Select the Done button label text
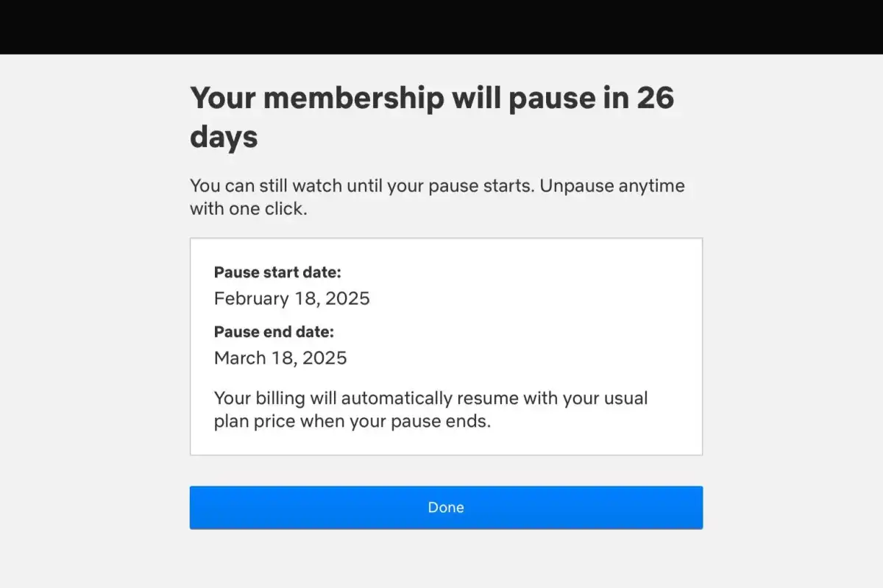 446,507
